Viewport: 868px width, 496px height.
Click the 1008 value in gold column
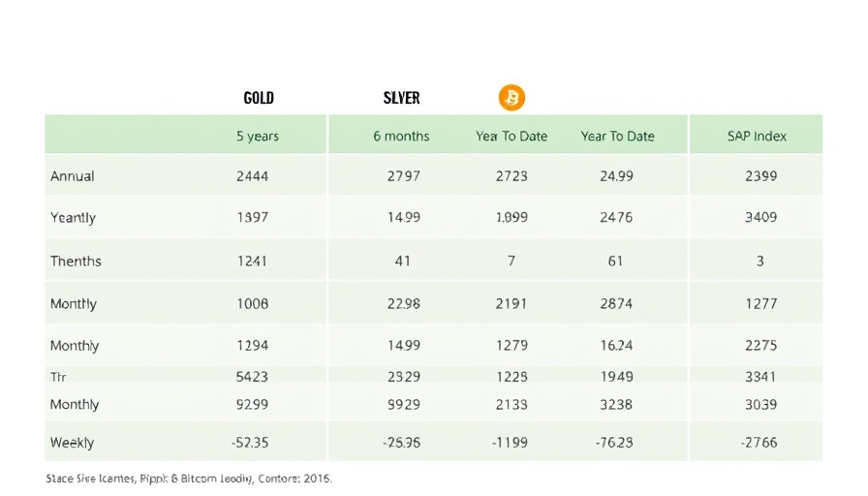[252, 303]
